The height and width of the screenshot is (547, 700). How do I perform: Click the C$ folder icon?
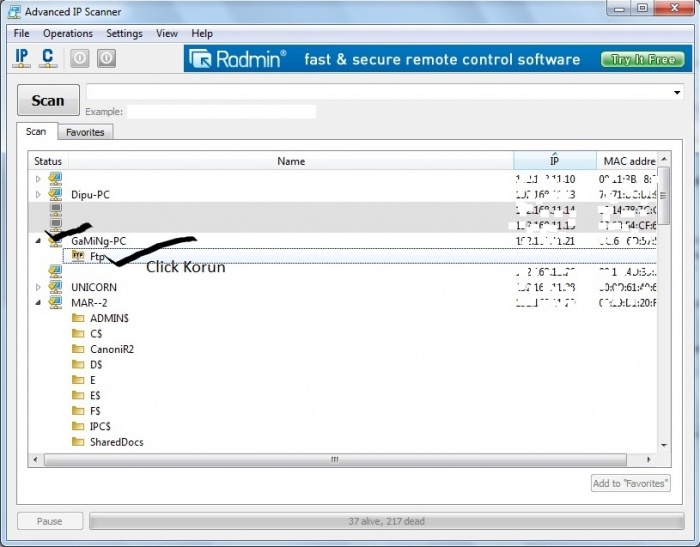click(x=78, y=334)
